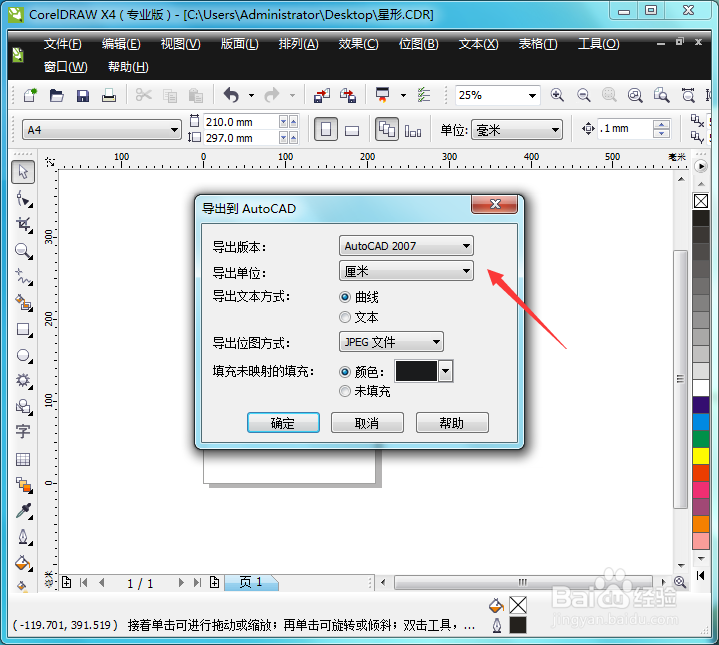719x645 pixels.
Task: Select the Outline pen tool
Action: click(23, 537)
